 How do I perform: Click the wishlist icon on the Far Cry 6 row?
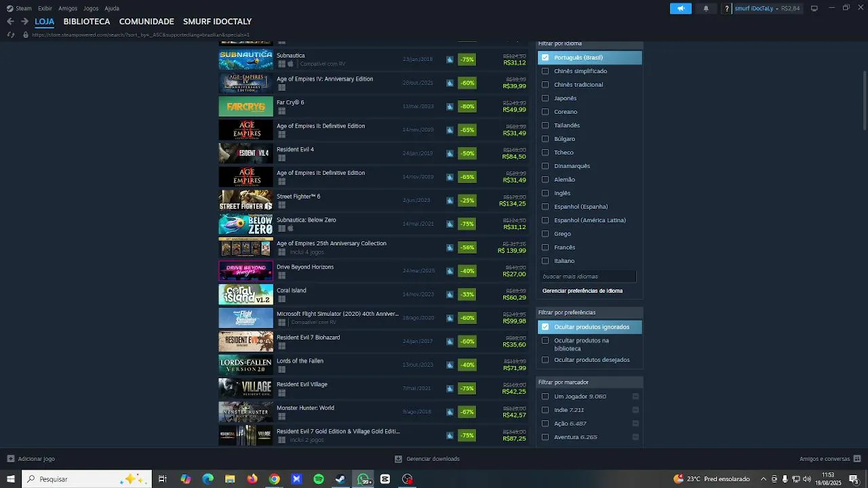[450, 106]
